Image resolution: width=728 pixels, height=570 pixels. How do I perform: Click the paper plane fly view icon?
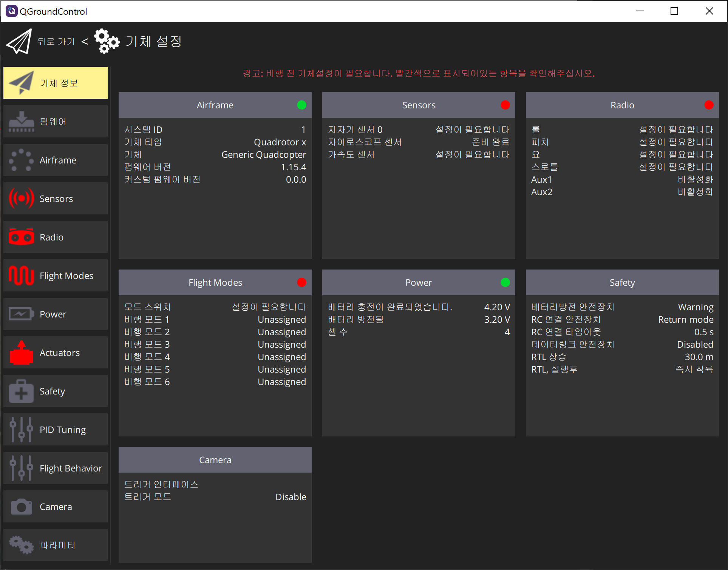[x=19, y=41]
